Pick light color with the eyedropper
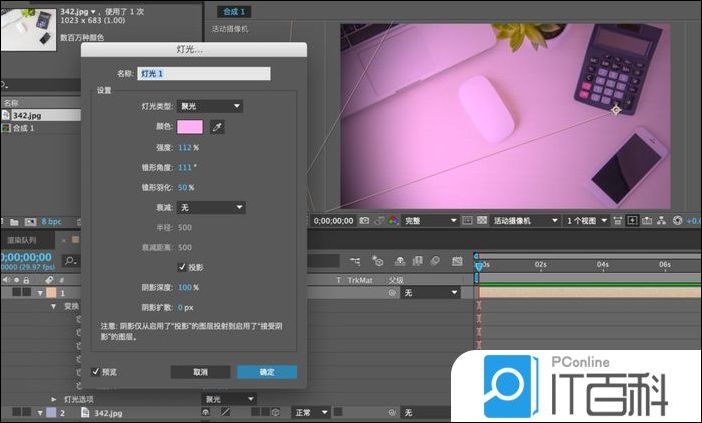Image resolution: width=702 pixels, height=423 pixels. [217, 127]
